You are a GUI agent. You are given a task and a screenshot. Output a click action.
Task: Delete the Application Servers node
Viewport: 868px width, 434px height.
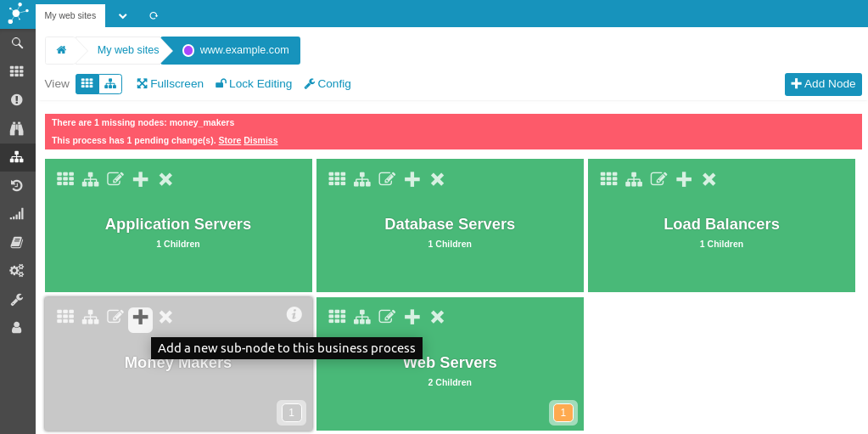[x=165, y=179]
